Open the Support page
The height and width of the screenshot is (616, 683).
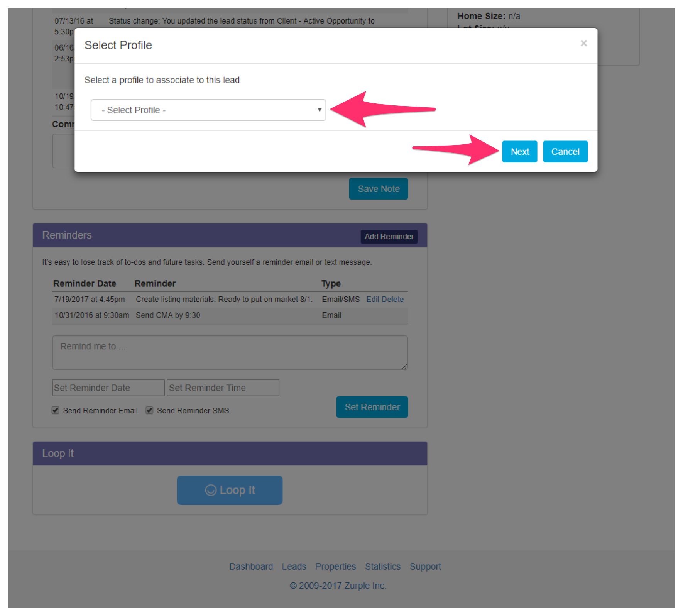coord(425,566)
